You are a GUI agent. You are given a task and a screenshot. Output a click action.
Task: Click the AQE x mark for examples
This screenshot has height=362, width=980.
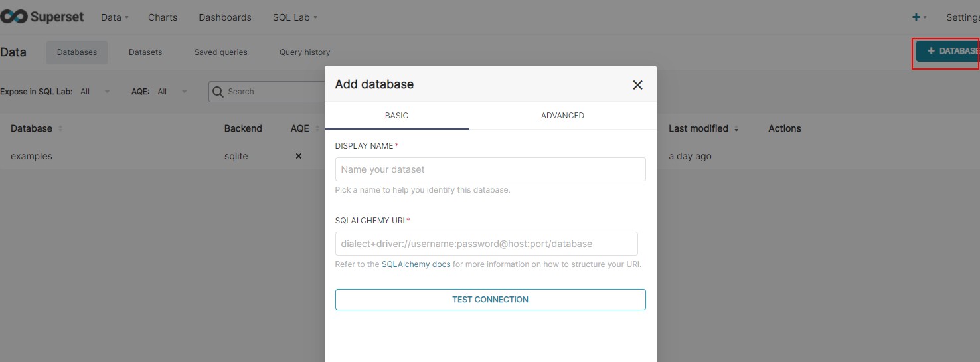299,156
